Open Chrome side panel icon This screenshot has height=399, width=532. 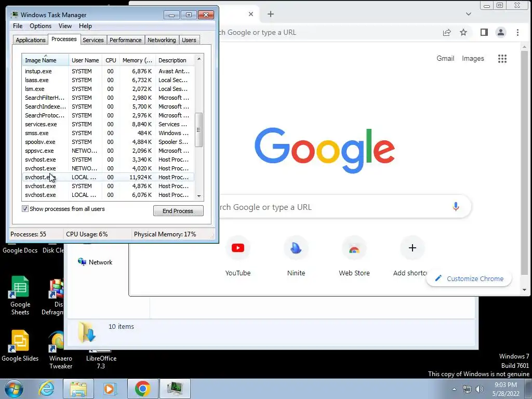click(x=484, y=33)
